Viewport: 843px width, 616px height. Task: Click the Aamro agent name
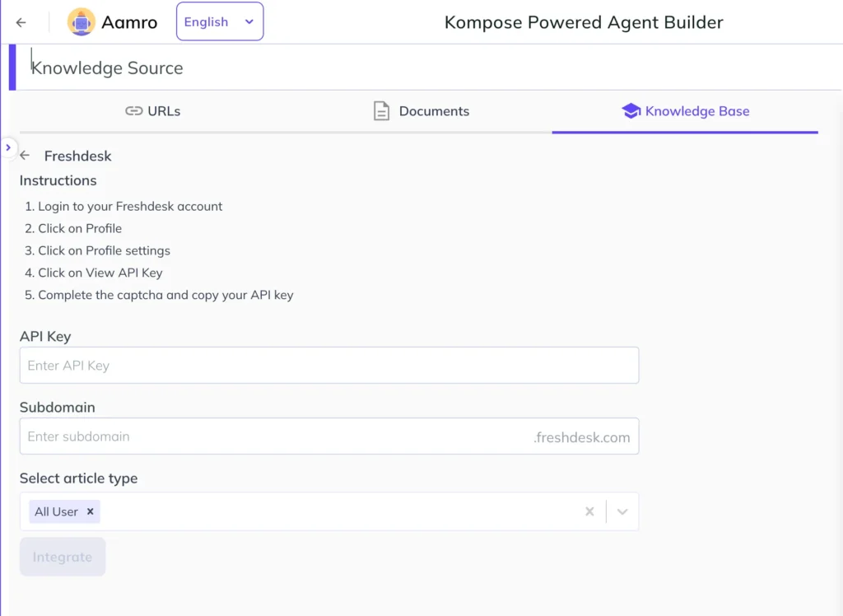click(x=129, y=22)
